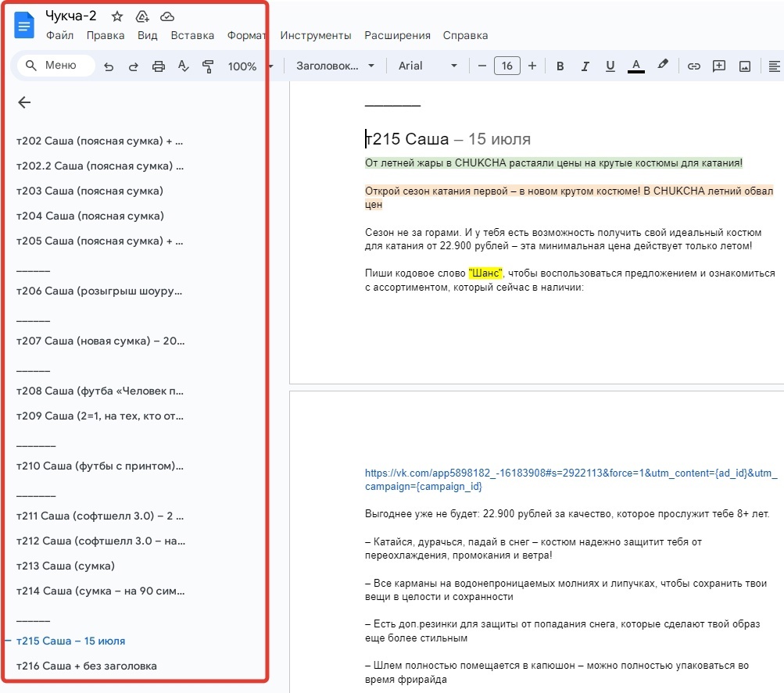Edit the font size field 16
This screenshot has width=784, height=693.
[x=507, y=66]
